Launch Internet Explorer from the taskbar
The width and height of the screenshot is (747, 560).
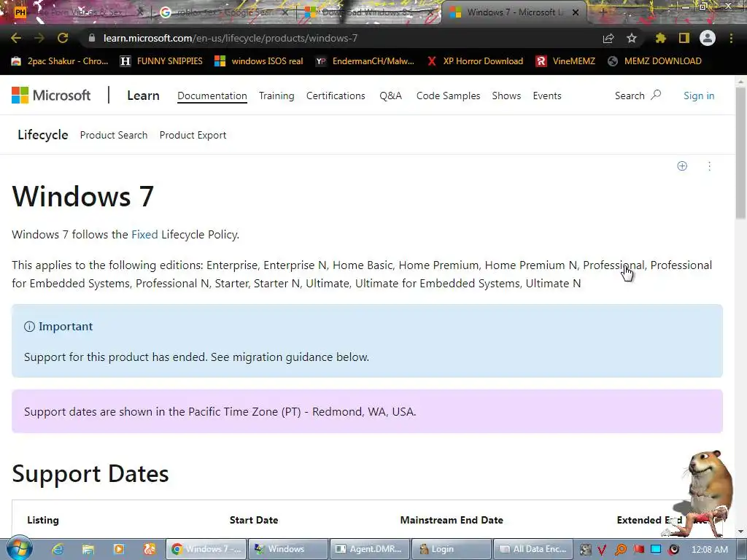[x=58, y=549]
